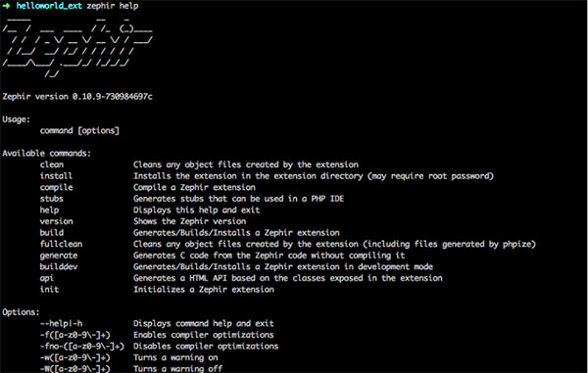The height and width of the screenshot is (373, 588).
Task: Click the '-fno-([a-z0-9\-]+)' option text
Action: [x=82, y=347]
